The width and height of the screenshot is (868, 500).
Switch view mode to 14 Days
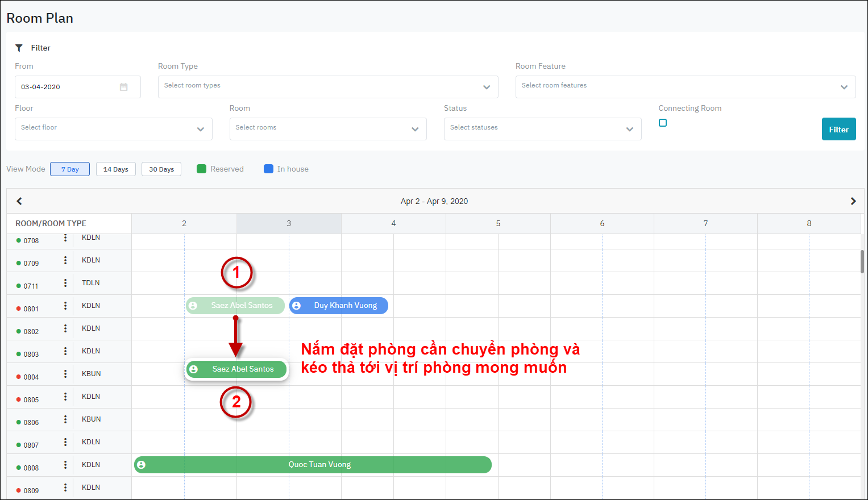(x=116, y=169)
